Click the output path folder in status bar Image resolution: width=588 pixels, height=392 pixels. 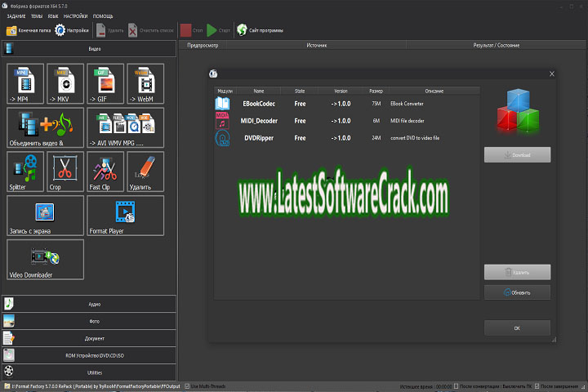tap(7, 386)
